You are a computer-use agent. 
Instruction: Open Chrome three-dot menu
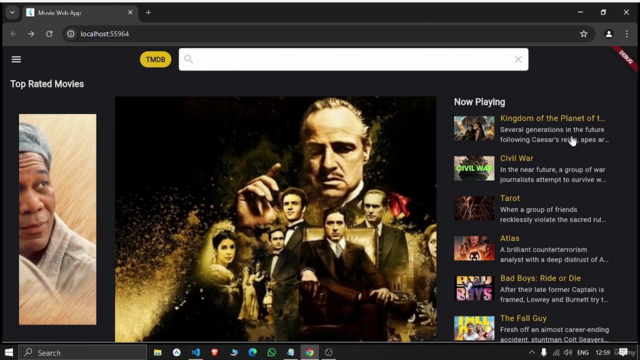[x=627, y=34]
